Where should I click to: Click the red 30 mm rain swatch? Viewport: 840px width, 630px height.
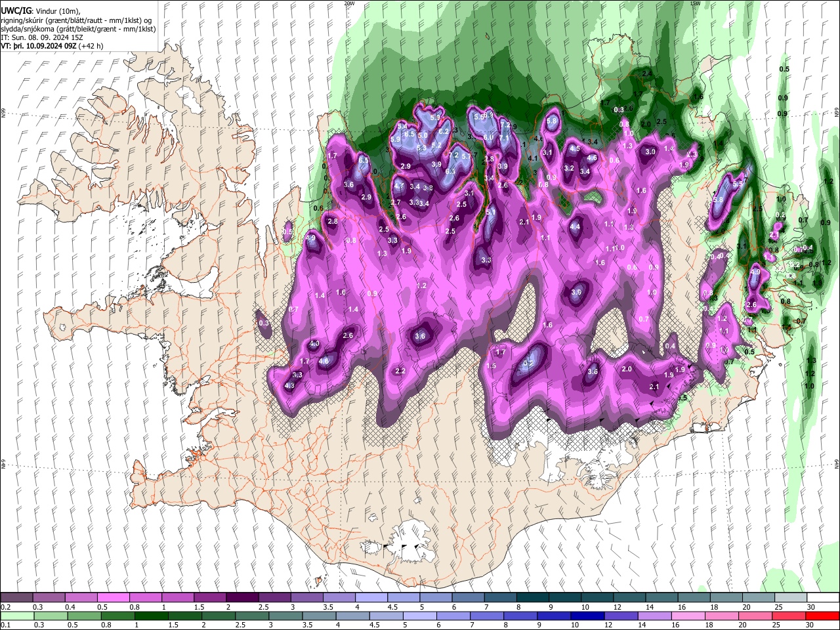click(822, 616)
